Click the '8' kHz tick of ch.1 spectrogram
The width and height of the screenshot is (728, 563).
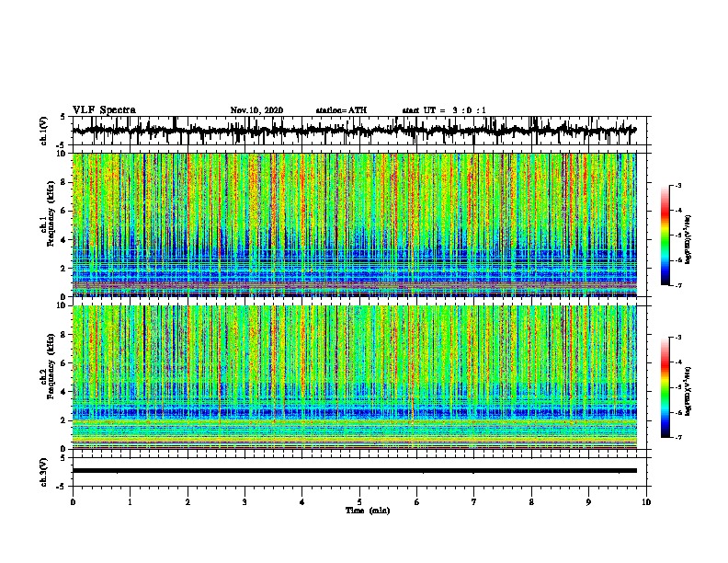pyautogui.click(x=63, y=182)
